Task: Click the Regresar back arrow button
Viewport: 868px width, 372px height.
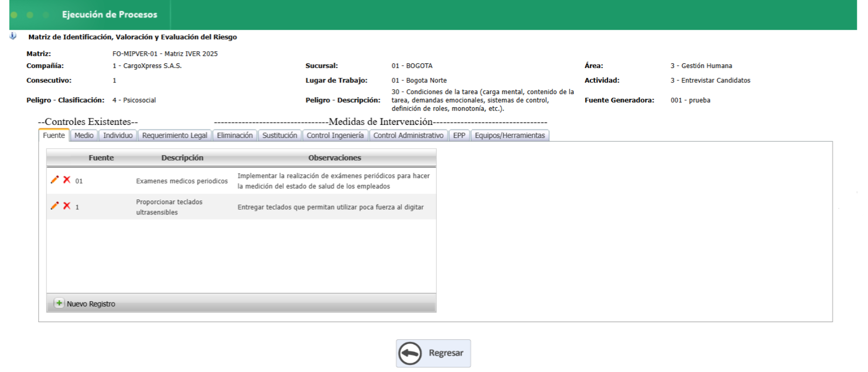Action: coord(434,353)
